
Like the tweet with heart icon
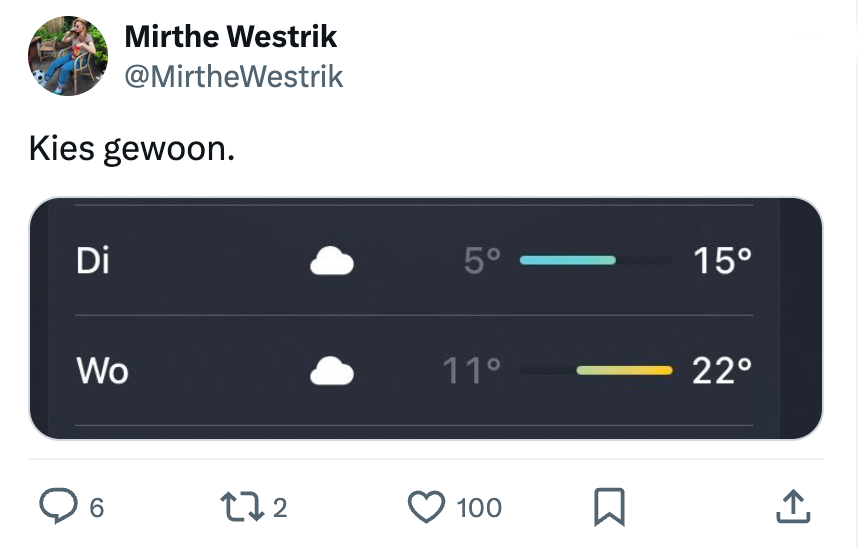pyautogui.click(x=427, y=507)
